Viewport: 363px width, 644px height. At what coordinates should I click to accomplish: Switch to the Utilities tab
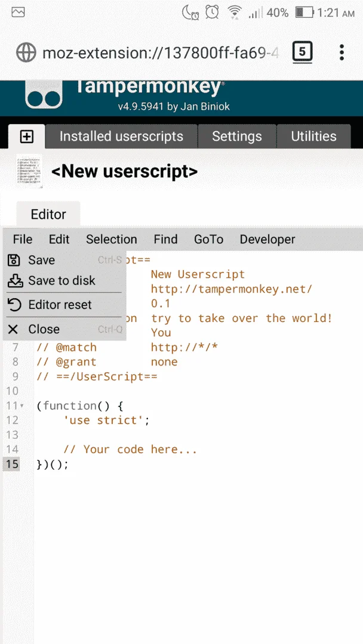click(313, 137)
